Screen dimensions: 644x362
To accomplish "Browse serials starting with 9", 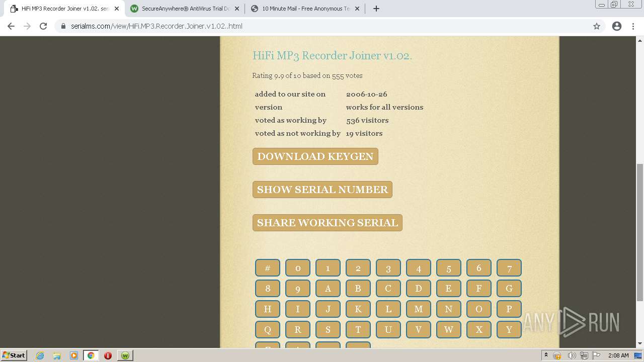I will pyautogui.click(x=298, y=289).
